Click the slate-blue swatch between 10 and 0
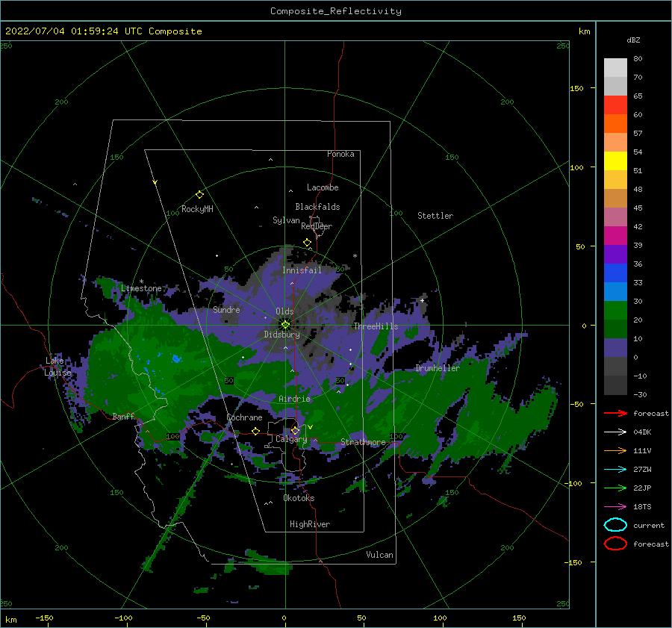The height and width of the screenshot is (628, 672). tap(615, 347)
